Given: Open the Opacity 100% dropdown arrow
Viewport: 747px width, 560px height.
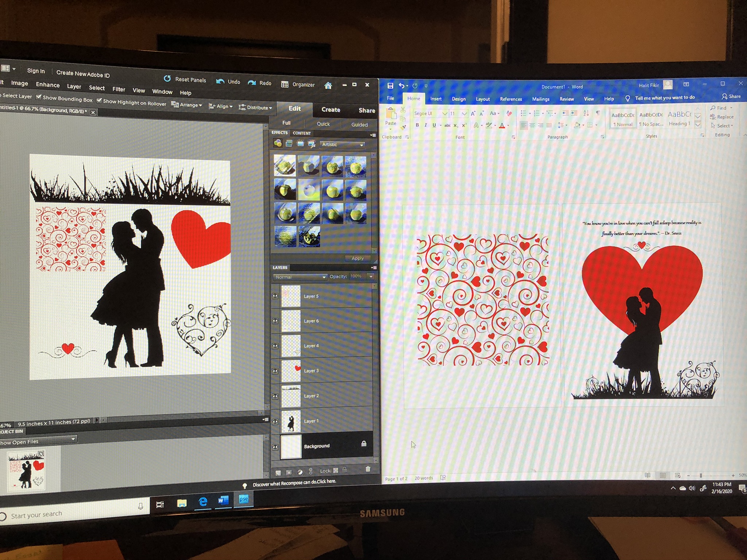Looking at the screenshot, I should 371,276.
